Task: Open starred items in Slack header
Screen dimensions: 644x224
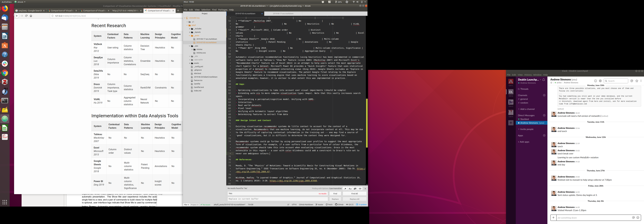Action: pos(637,81)
